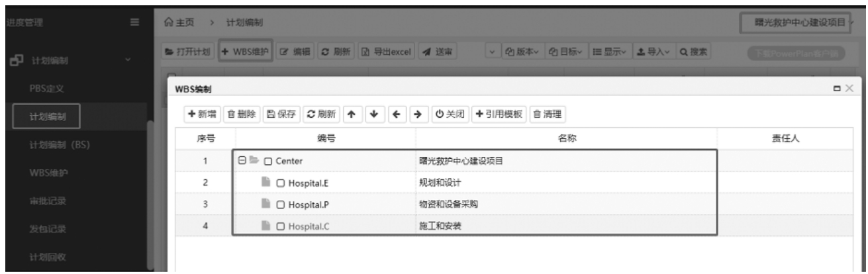Screen dimensions: 868x274
Task: Select the Hospital.P checkbox
Action: 281,204
